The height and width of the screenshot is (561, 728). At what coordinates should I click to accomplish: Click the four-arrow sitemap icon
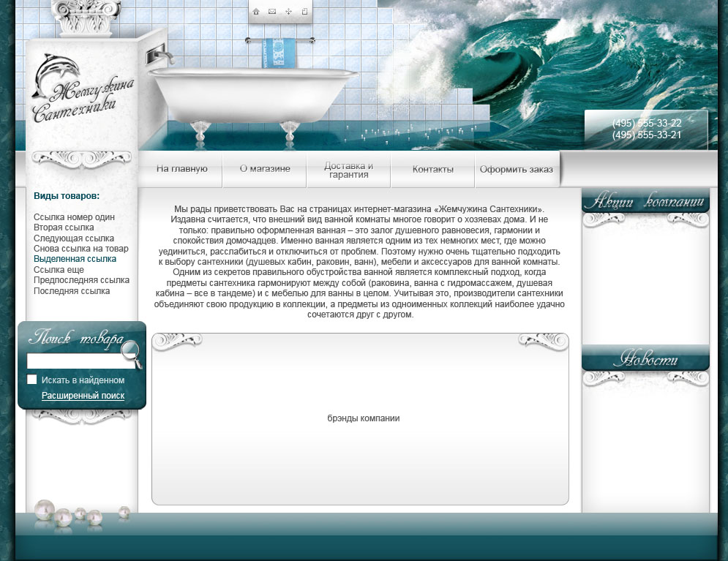[x=288, y=12]
